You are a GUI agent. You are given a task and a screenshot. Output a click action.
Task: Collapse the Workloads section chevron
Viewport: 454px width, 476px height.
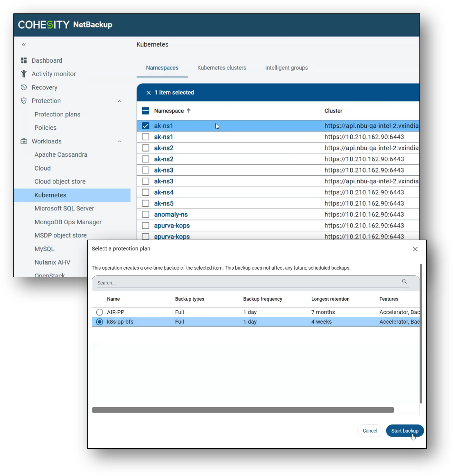pos(119,141)
